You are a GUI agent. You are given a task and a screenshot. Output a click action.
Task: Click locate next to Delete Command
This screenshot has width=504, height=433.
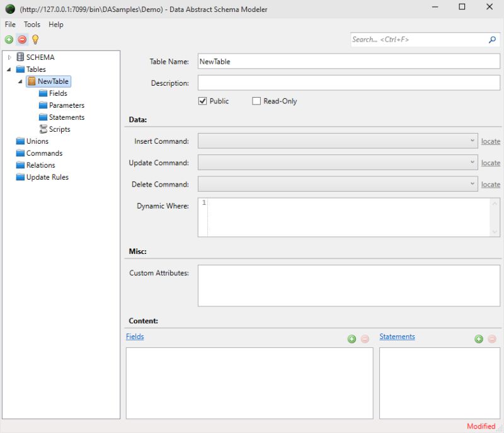491,184
